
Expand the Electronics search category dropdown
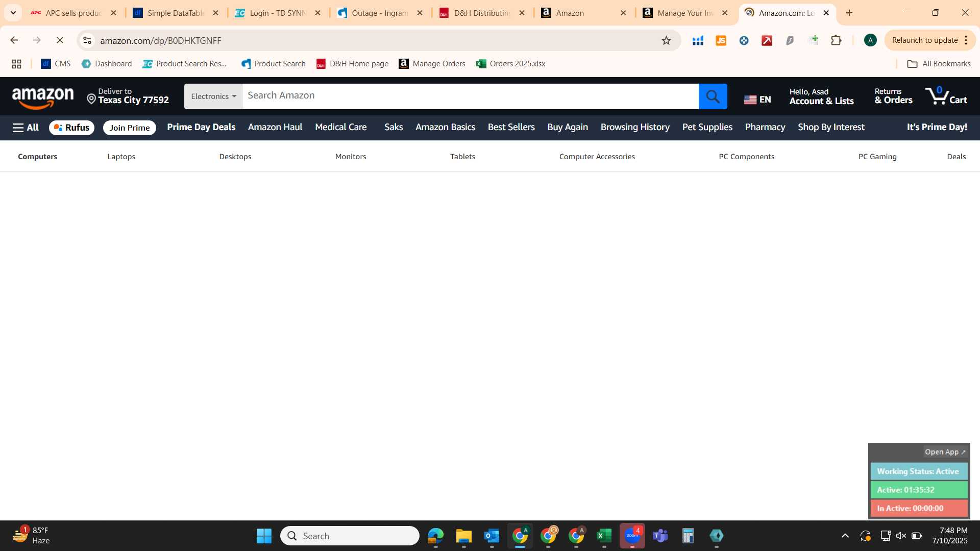coord(213,96)
